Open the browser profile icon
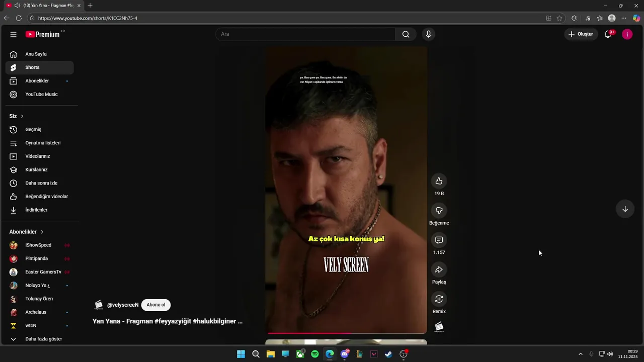 click(x=612, y=18)
